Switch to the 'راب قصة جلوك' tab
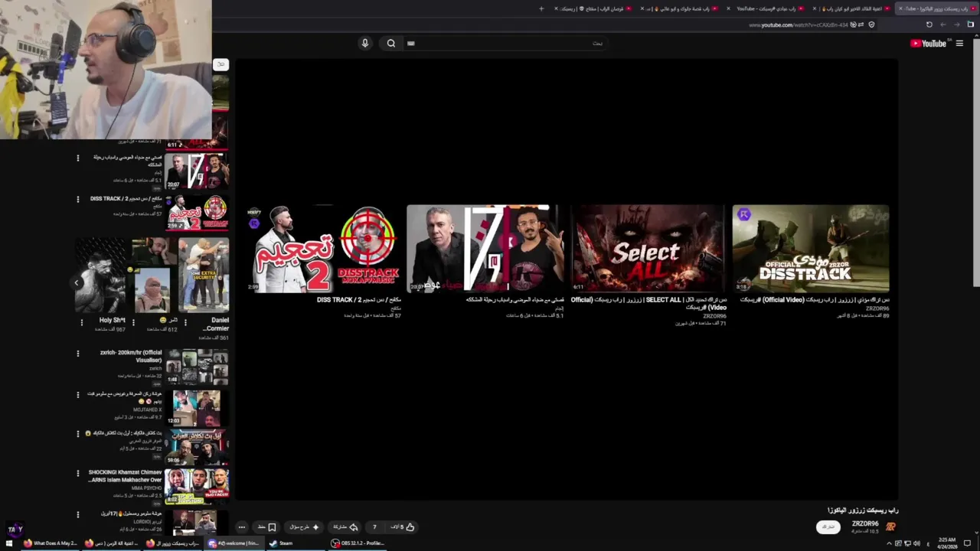 [x=680, y=8]
